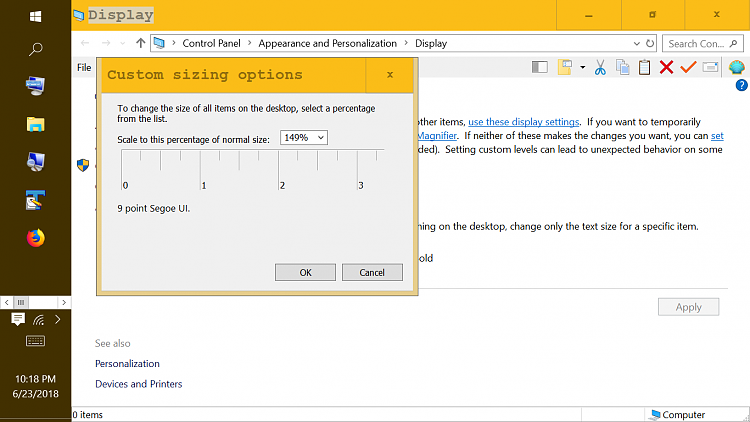The image size is (750, 422).
Task: Click the Paste clipboard icon
Action: [644, 67]
